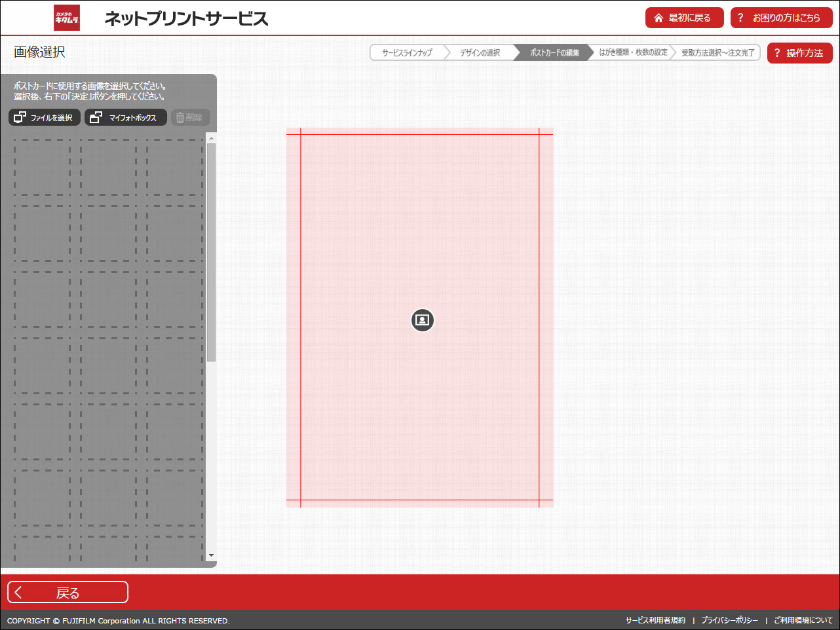Image resolution: width=840 pixels, height=630 pixels.
Task: Open 操作方法 help guide
Action: click(799, 53)
